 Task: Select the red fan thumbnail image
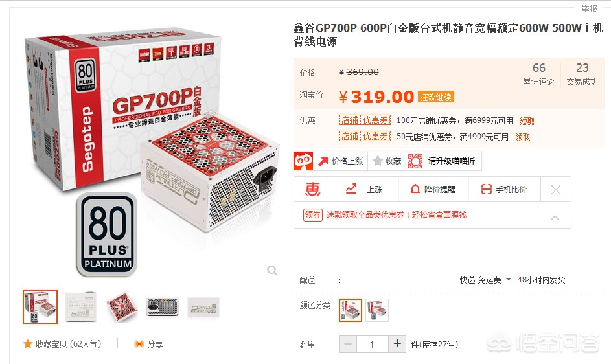(122, 307)
